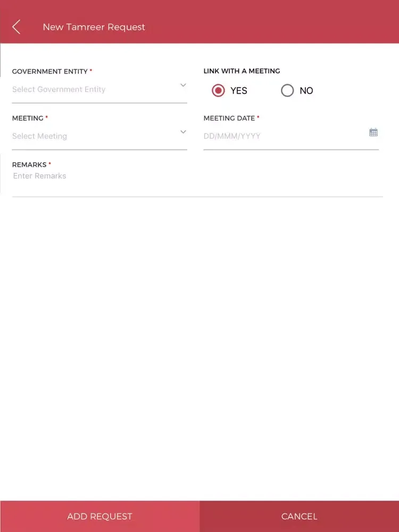Screen dimensions: 399x532
Task: Open the Select Meeting combo box
Action: pos(90,136)
